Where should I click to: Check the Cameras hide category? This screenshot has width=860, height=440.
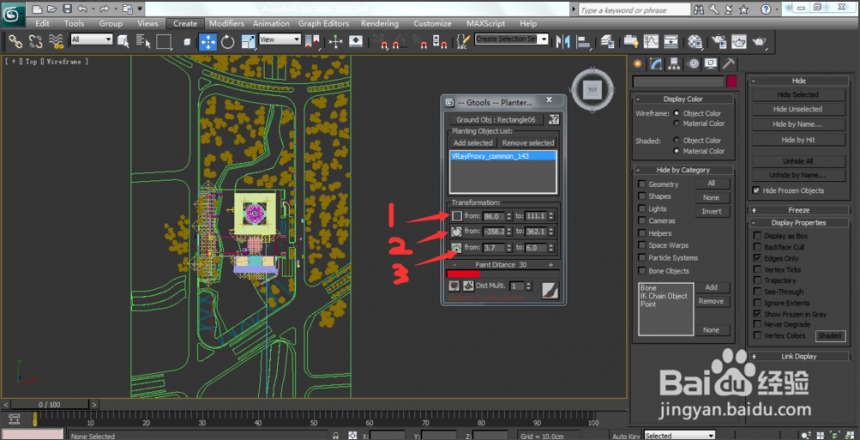point(641,221)
